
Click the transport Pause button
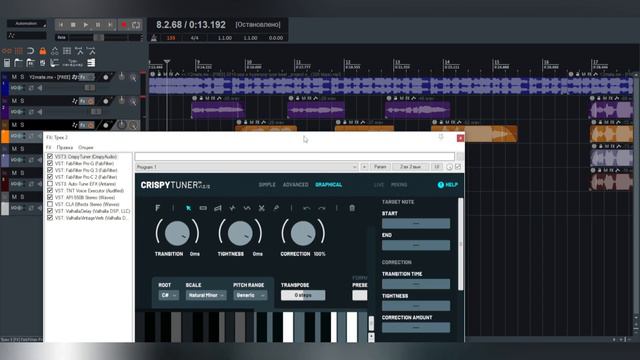pos(98,25)
